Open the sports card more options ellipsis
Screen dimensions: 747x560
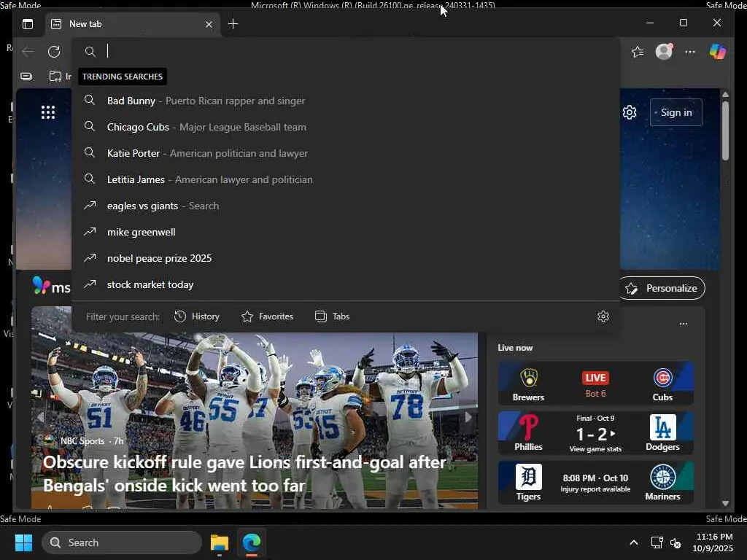pyautogui.click(x=683, y=324)
